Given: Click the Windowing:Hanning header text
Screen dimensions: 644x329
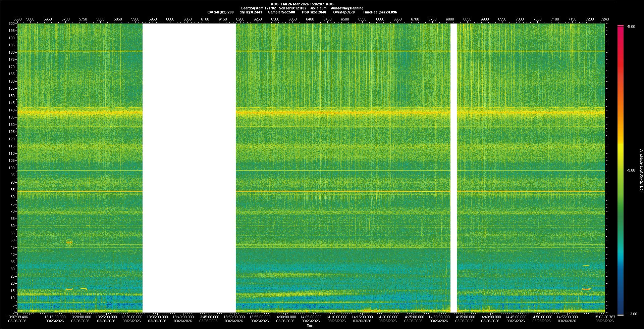Looking at the screenshot, I should point(347,8).
